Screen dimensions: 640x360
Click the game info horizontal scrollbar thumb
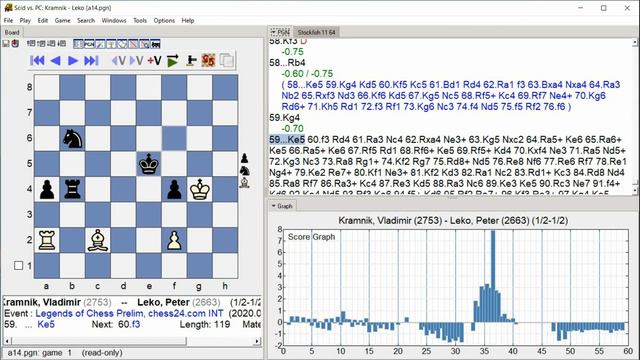click(99, 341)
